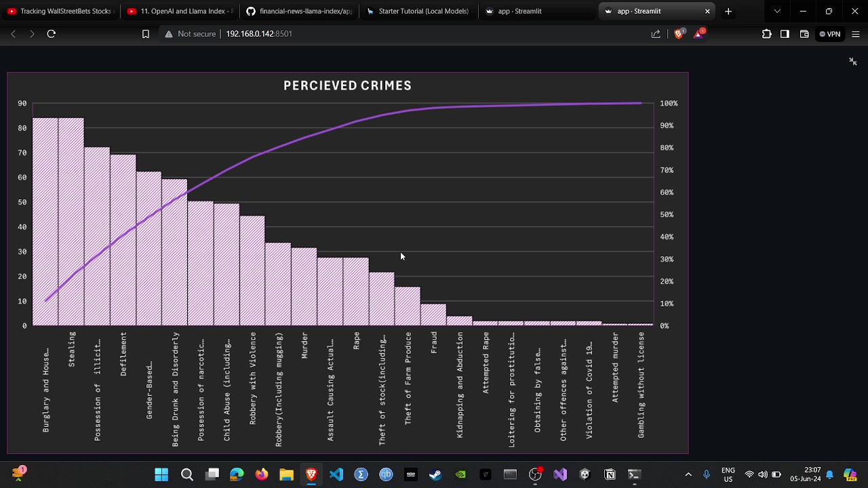Bookmark this page icon
868x488 pixels.
[x=145, y=34]
